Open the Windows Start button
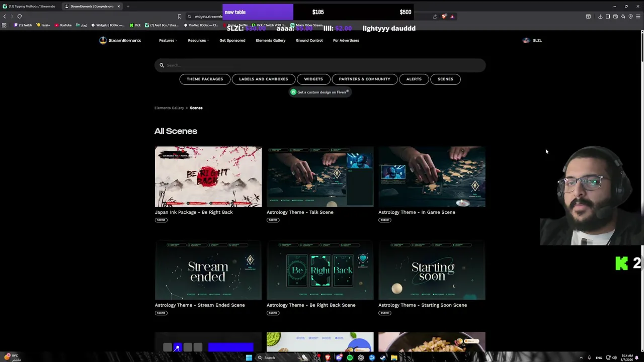This screenshot has width=644, height=362. coord(249,357)
